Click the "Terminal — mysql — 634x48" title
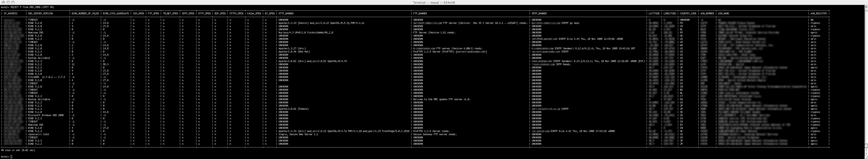This screenshot has height=159, width=868. coord(434,2)
